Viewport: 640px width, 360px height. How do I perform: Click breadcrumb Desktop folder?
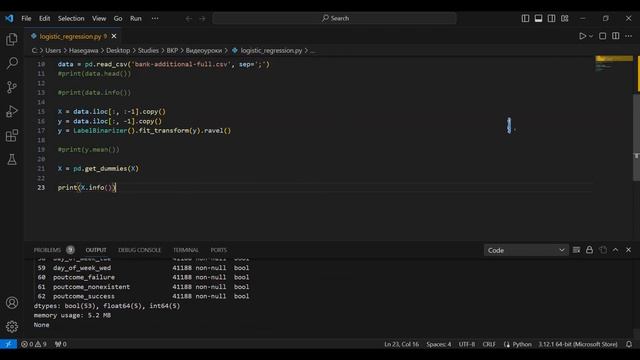click(118, 51)
